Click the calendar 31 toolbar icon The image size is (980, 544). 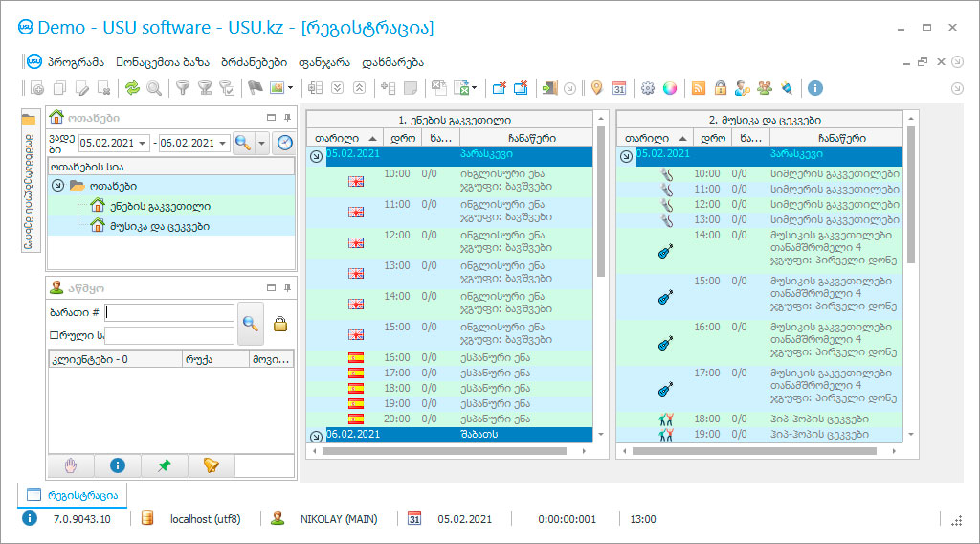point(619,89)
